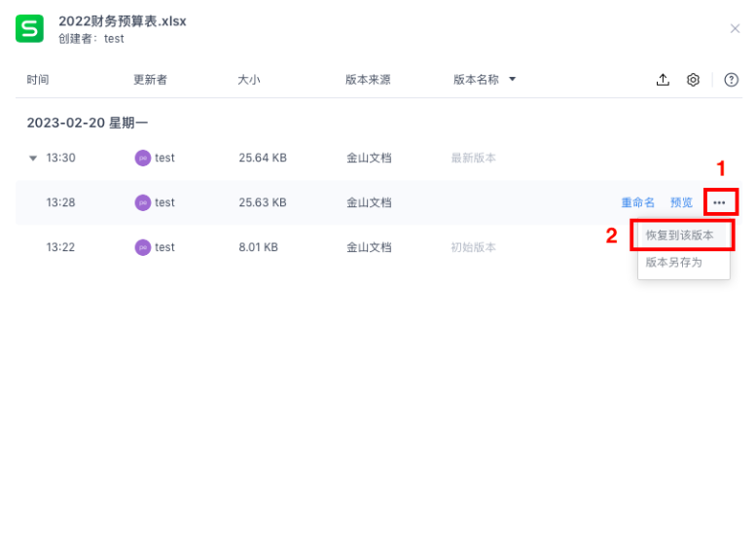
Task: Select the 13:30 version time
Action: [x=60, y=158]
